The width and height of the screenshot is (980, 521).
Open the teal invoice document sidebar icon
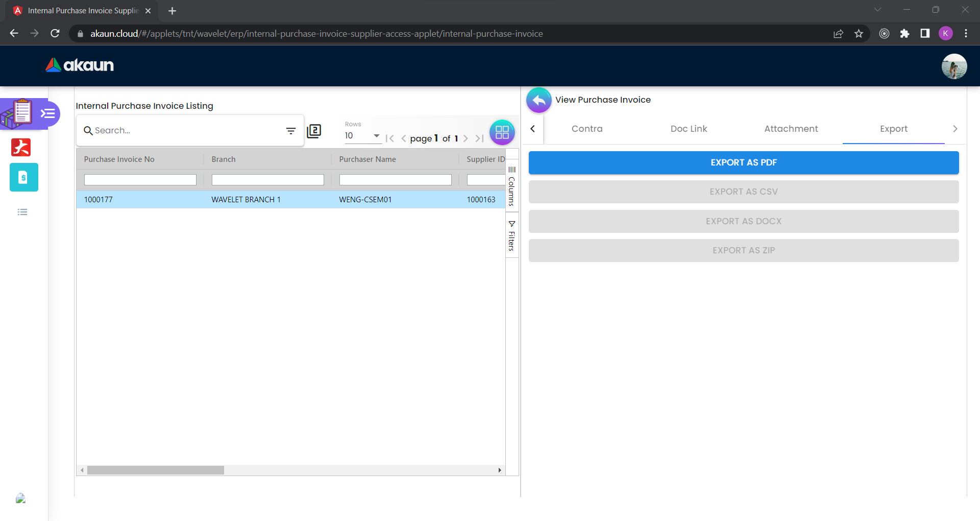(x=23, y=177)
